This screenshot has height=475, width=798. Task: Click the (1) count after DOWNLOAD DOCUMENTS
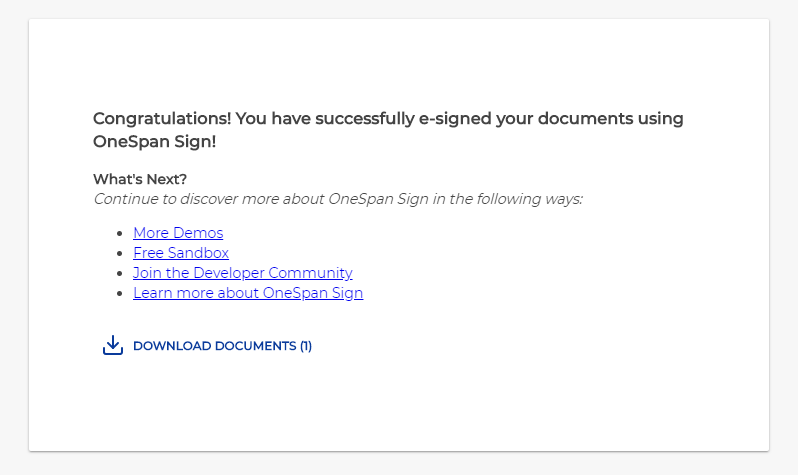(305, 346)
